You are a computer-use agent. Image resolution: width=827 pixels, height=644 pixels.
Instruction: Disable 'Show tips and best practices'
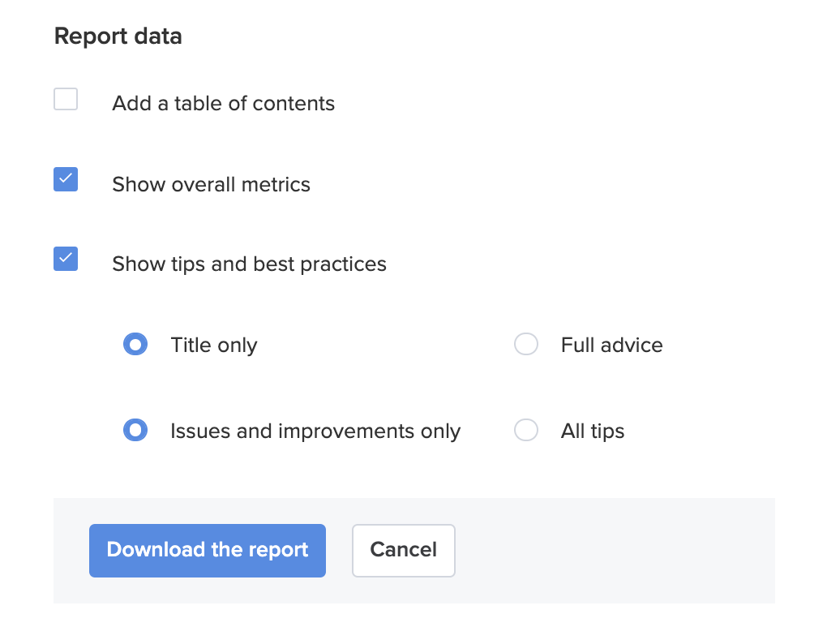tap(66, 259)
